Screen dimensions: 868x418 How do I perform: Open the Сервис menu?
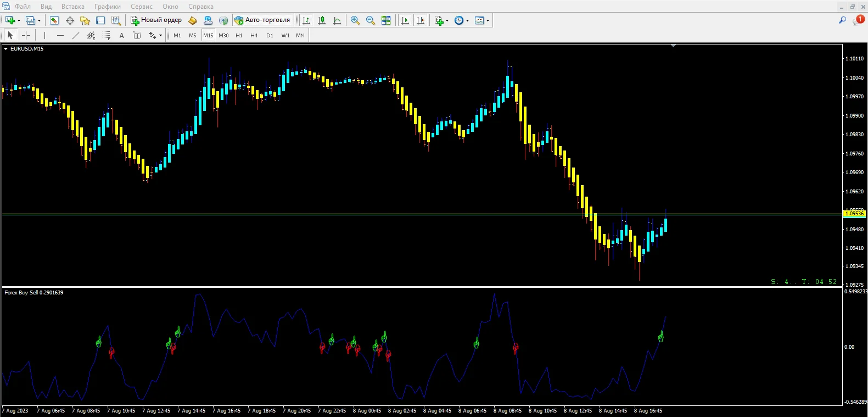tap(142, 7)
